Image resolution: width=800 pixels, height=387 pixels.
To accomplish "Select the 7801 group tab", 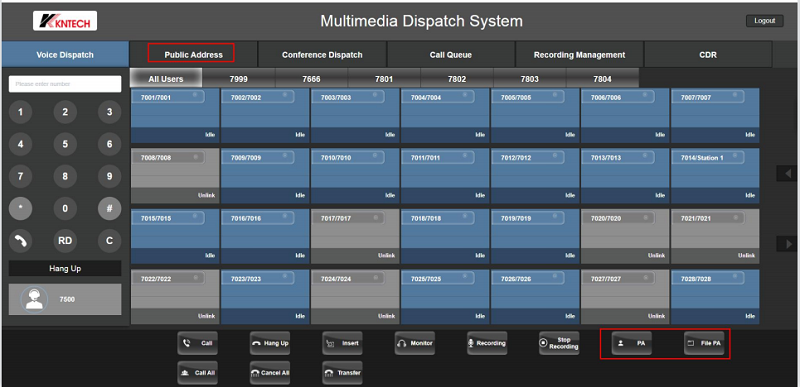I will tap(384, 79).
